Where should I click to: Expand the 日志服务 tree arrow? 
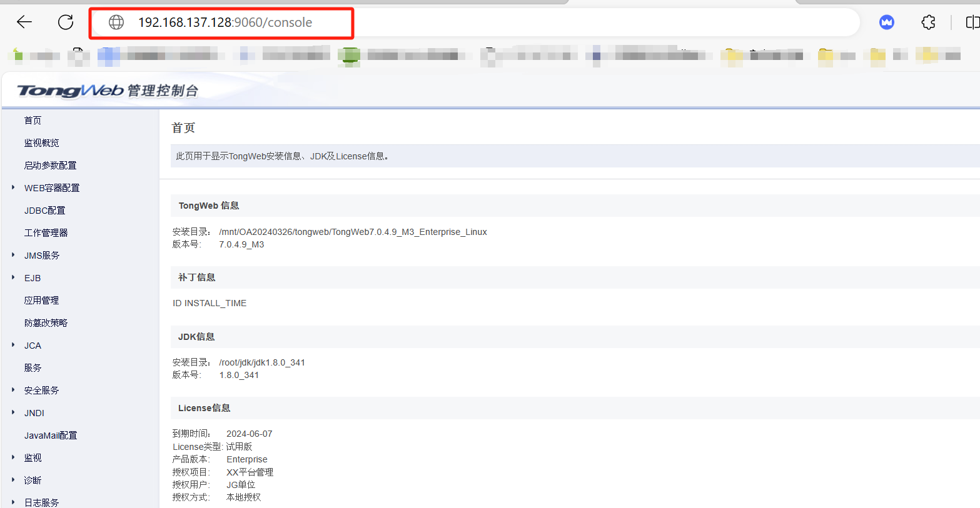pos(13,502)
